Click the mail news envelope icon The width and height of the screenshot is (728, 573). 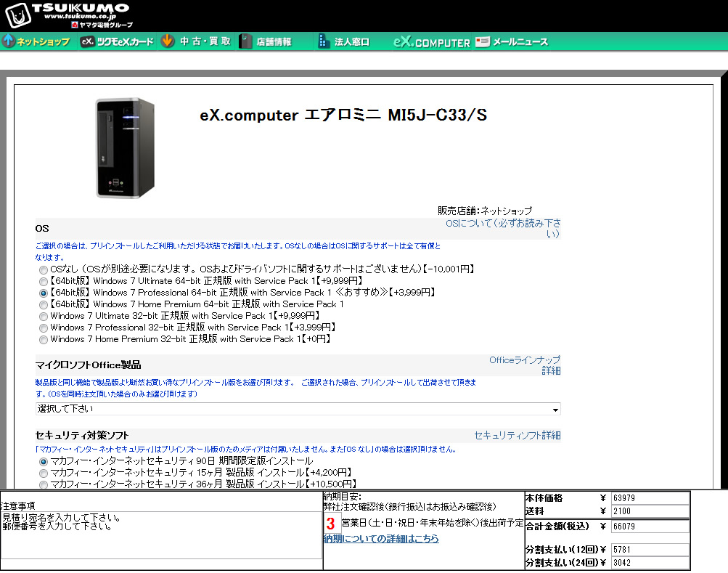tap(483, 41)
